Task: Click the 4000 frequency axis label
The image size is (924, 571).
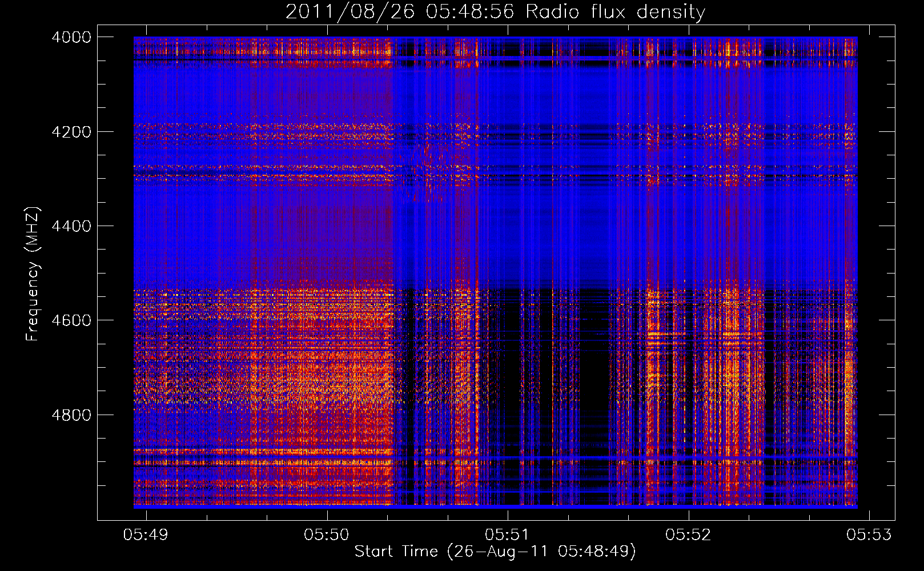Action: (71, 37)
